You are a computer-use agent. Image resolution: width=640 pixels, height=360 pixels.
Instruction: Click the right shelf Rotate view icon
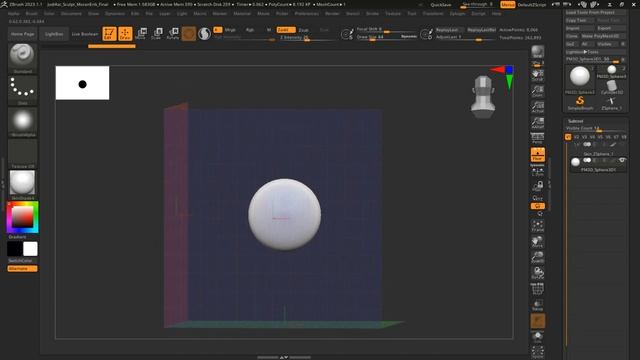[x=538, y=273]
